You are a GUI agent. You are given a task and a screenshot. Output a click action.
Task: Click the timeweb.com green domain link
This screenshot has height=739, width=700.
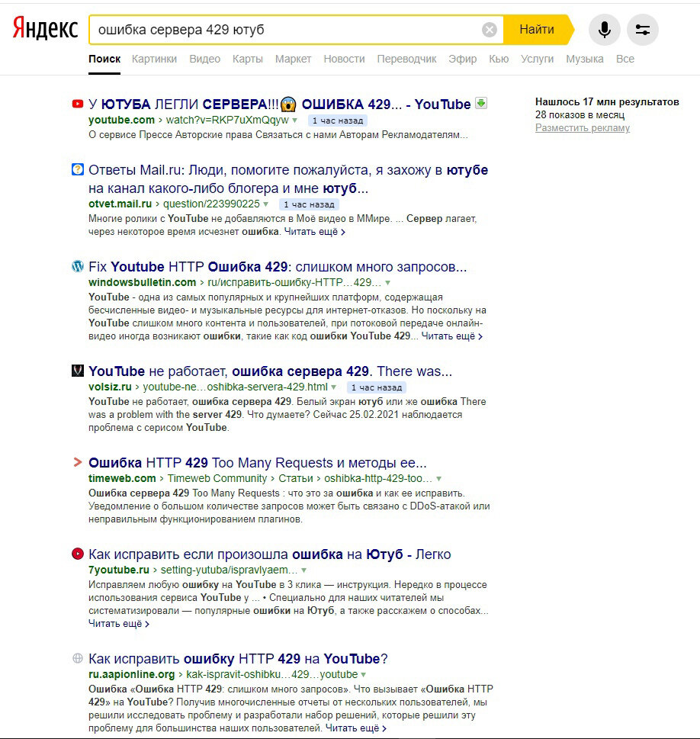click(122, 478)
